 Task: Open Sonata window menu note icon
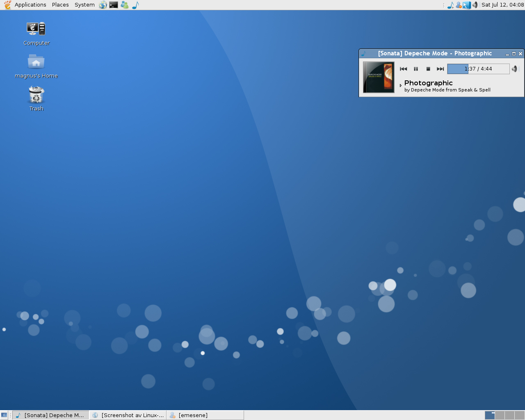[x=363, y=53]
